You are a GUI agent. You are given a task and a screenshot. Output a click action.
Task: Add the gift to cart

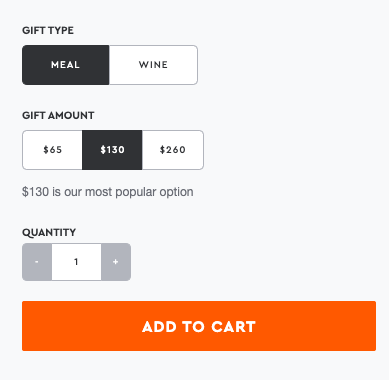click(x=199, y=326)
